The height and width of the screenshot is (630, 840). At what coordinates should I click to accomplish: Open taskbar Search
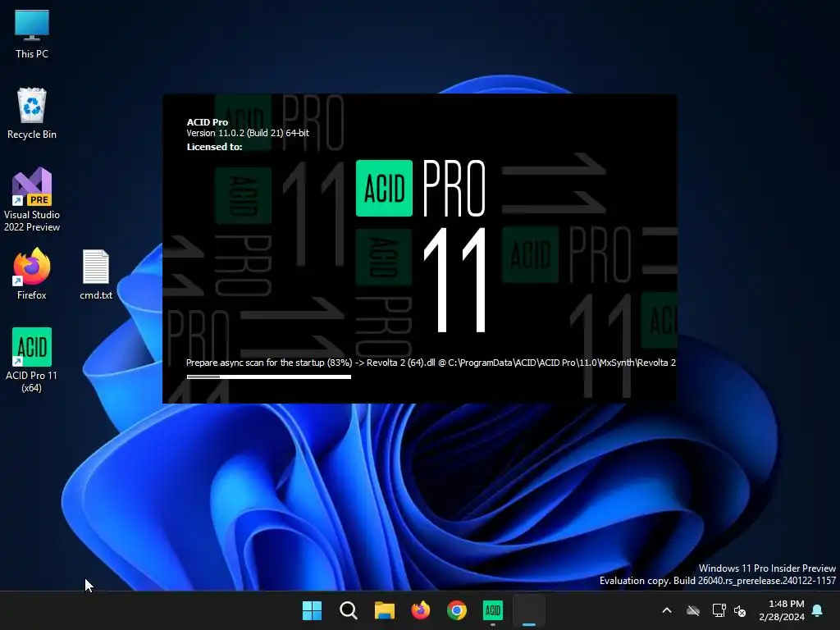pyautogui.click(x=348, y=610)
